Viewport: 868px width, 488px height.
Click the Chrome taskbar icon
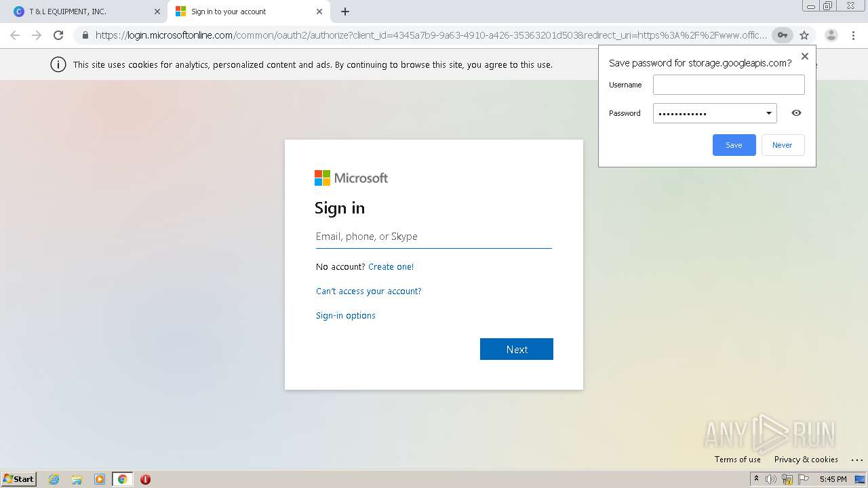pyautogui.click(x=122, y=479)
